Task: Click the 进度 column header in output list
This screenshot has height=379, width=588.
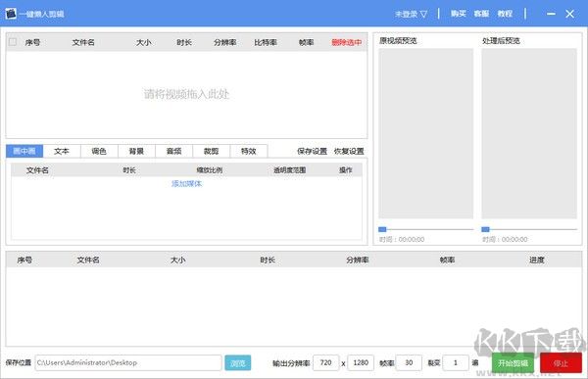Action: click(537, 260)
